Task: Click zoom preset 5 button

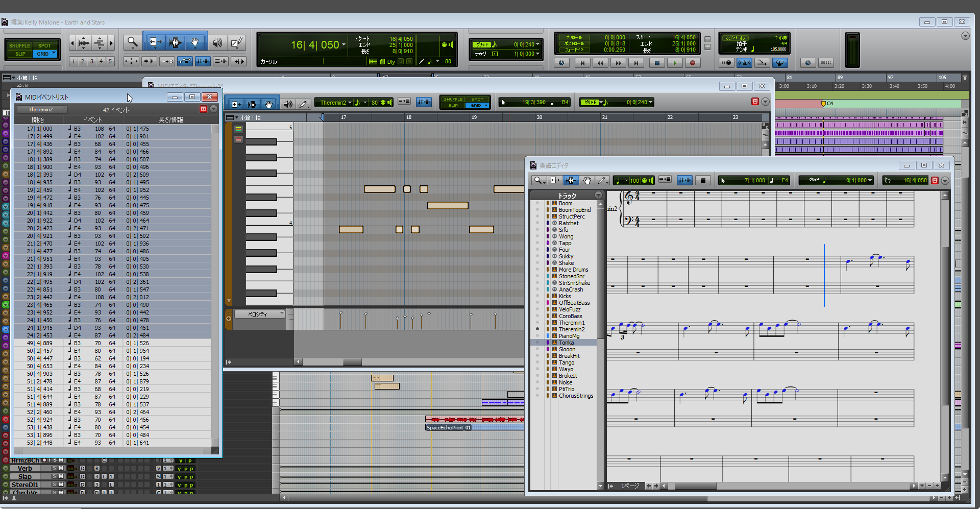Action: (x=110, y=61)
